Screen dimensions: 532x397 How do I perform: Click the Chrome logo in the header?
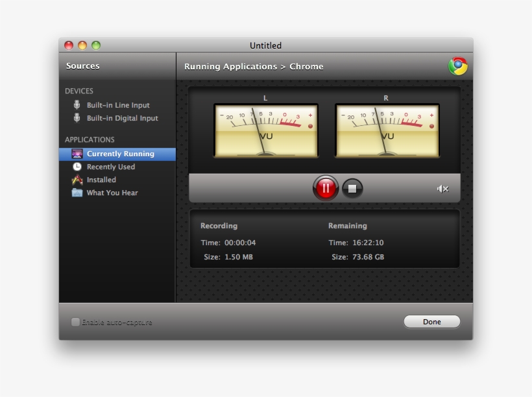pyautogui.click(x=457, y=66)
